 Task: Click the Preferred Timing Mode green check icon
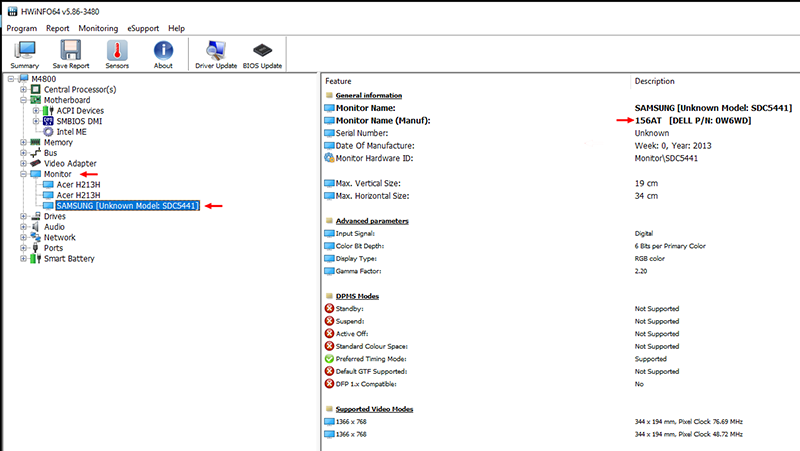tap(330, 359)
